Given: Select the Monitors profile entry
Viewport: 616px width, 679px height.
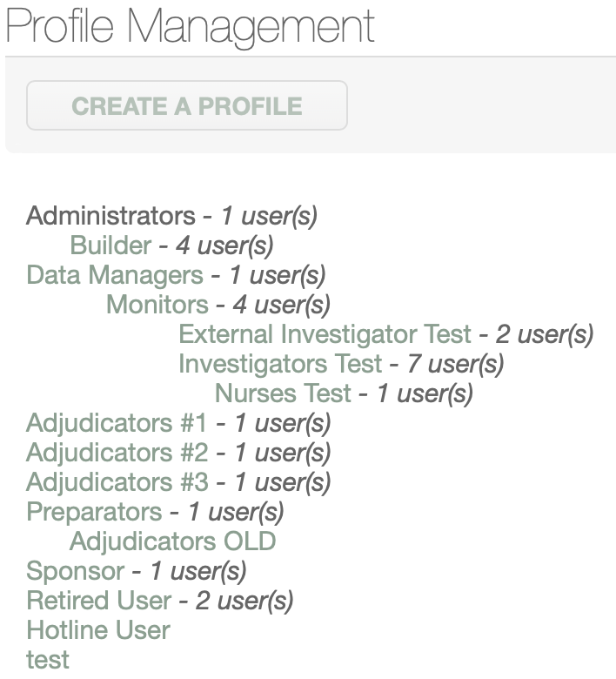Looking at the screenshot, I should pos(157,305).
